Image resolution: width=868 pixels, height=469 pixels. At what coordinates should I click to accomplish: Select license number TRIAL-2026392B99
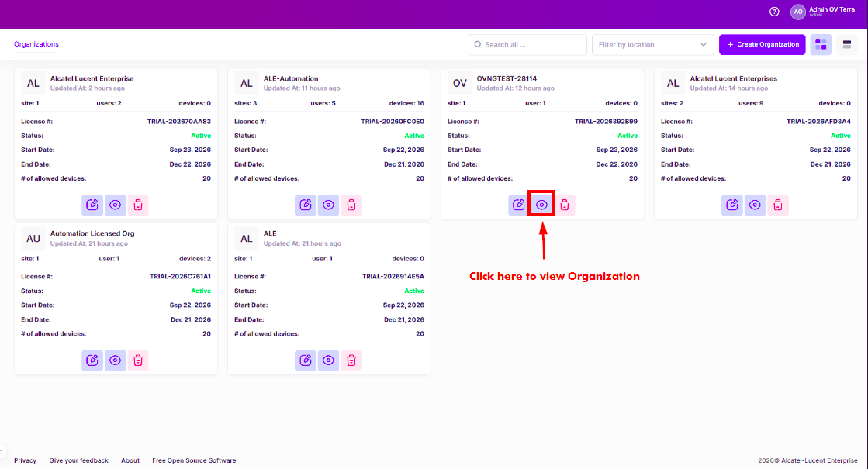pyautogui.click(x=606, y=121)
